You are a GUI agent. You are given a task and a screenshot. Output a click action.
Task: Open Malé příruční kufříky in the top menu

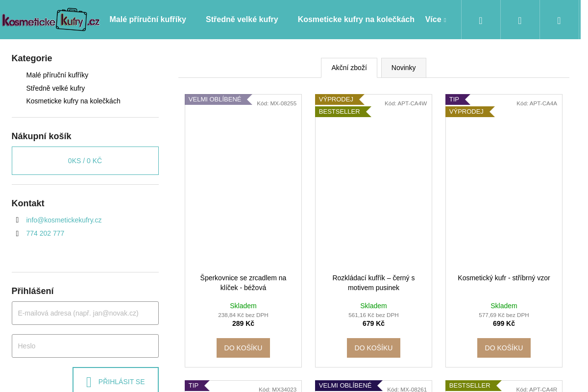click(x=147, y=20)
